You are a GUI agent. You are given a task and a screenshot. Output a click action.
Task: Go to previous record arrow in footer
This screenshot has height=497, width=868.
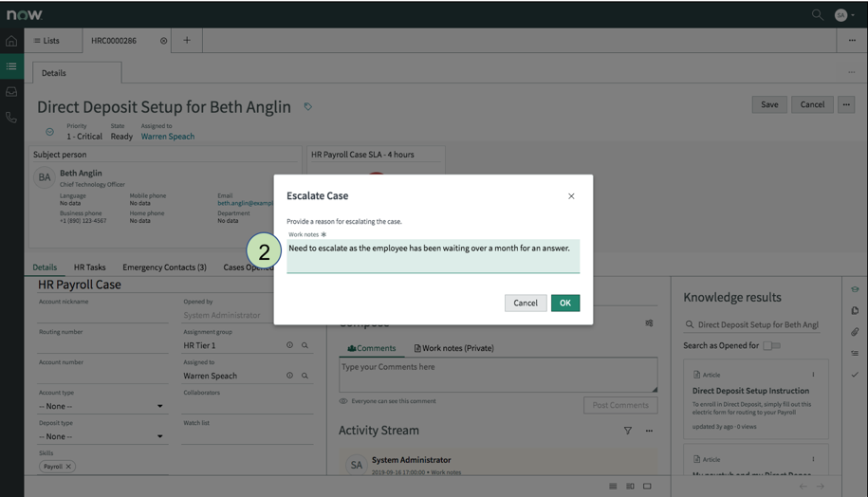803,487
